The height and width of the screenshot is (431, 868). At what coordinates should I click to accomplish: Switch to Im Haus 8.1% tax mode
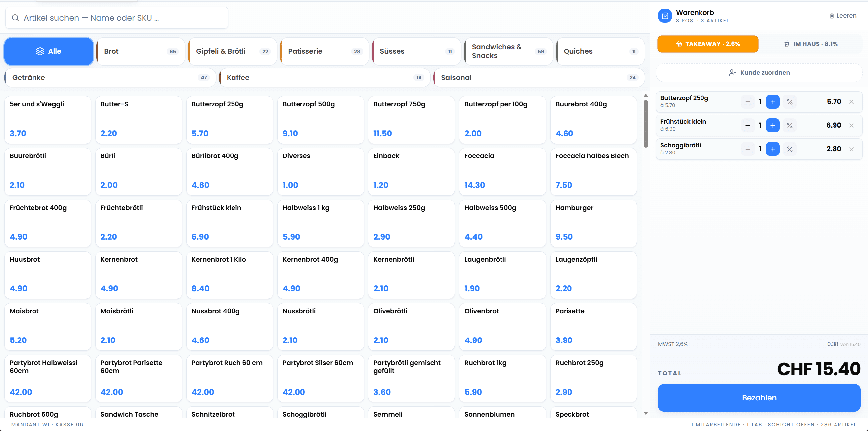click(x=810, y=44)
